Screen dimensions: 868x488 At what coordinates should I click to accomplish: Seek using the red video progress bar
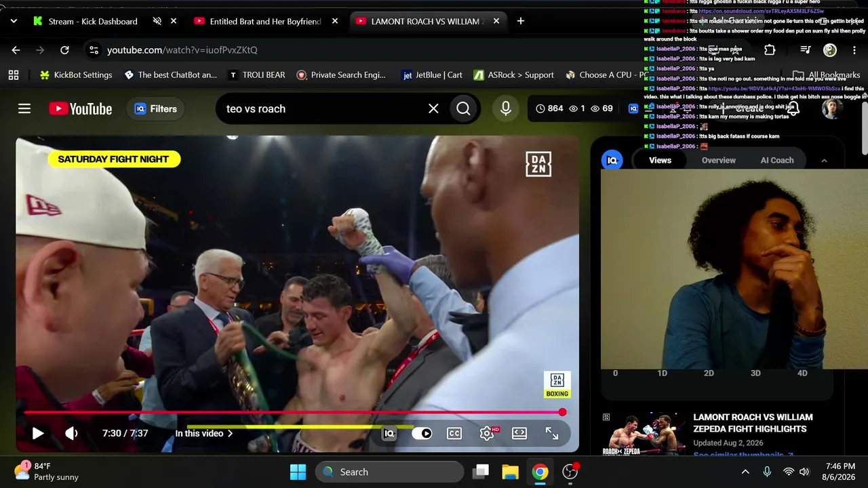pyautogui.click(x=293, y=412)
